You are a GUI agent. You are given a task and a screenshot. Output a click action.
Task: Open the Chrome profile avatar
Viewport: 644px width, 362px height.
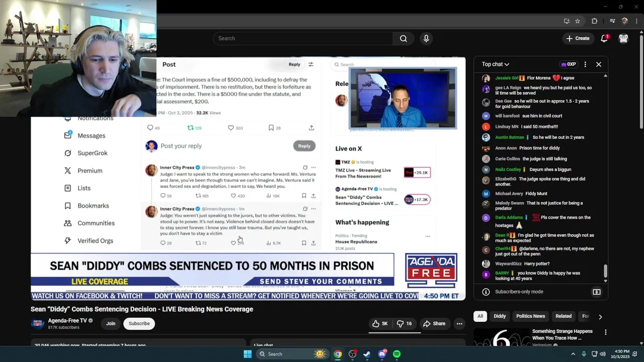pyautogui.click(x=625, y=21)
